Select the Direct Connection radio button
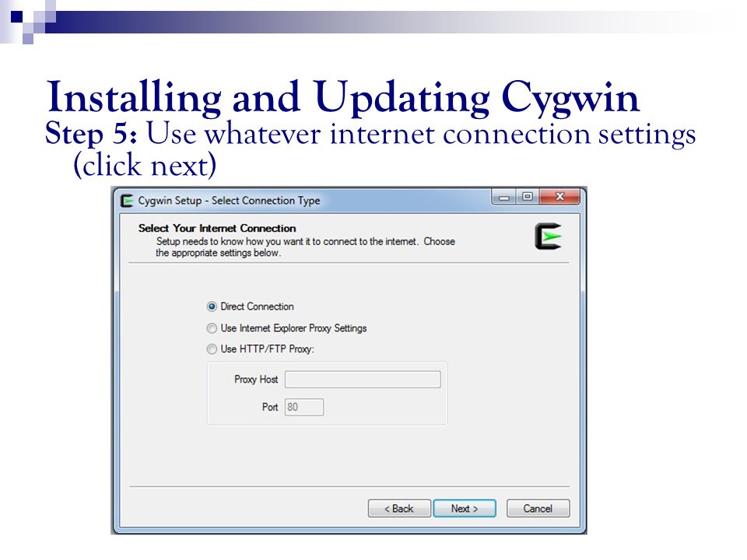The image size is (747, 560). click(212, 306)
